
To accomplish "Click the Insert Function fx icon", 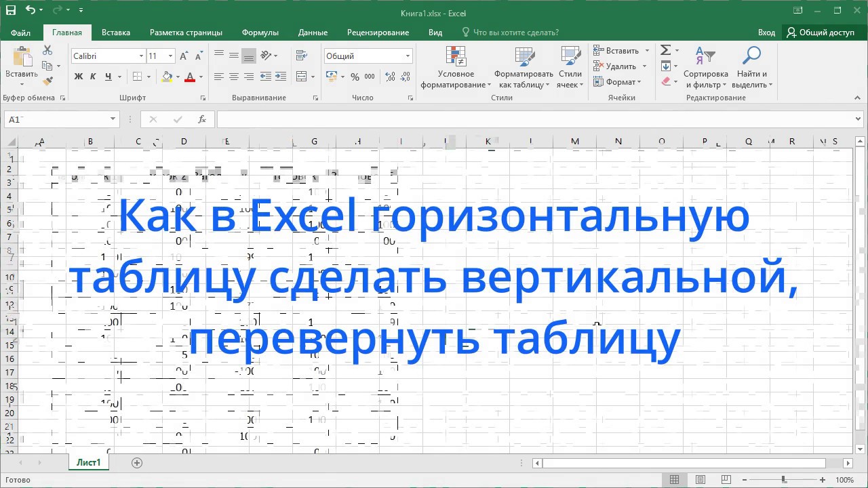I will coord(202,119).
